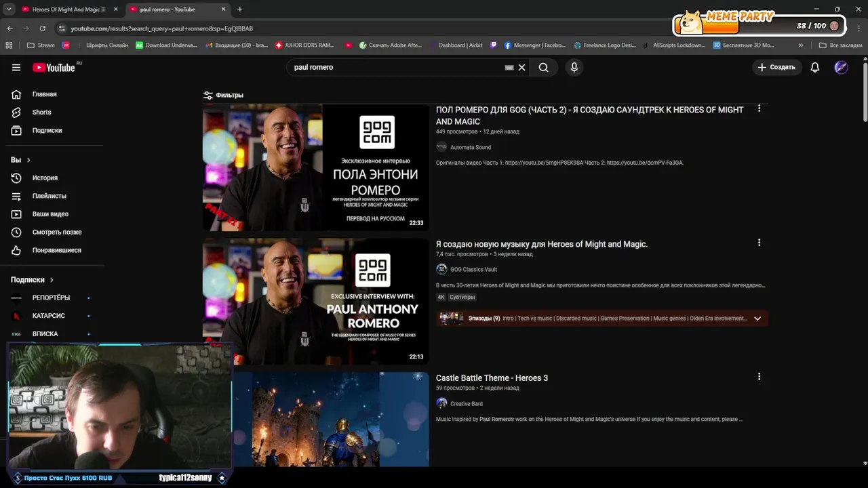Open the three-dot menu for Я создаю новую музыку video

click(x=759, y=243)
